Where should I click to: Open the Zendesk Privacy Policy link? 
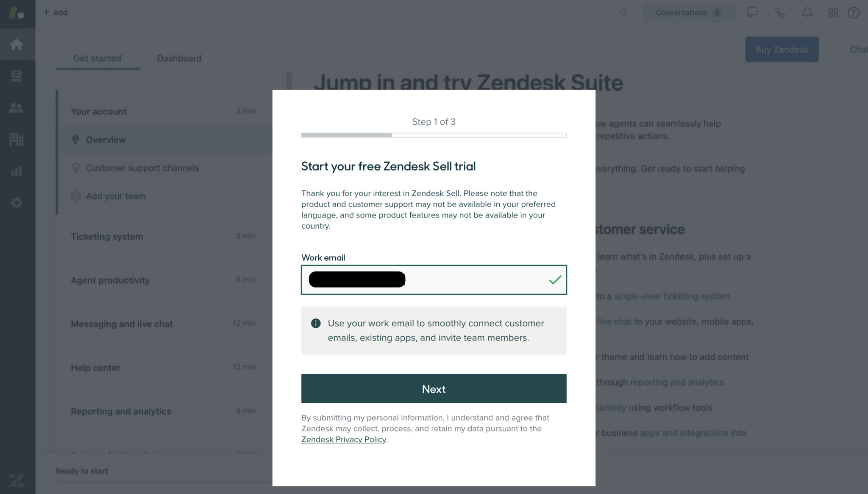pyautogui.click(x=343, y=439)
